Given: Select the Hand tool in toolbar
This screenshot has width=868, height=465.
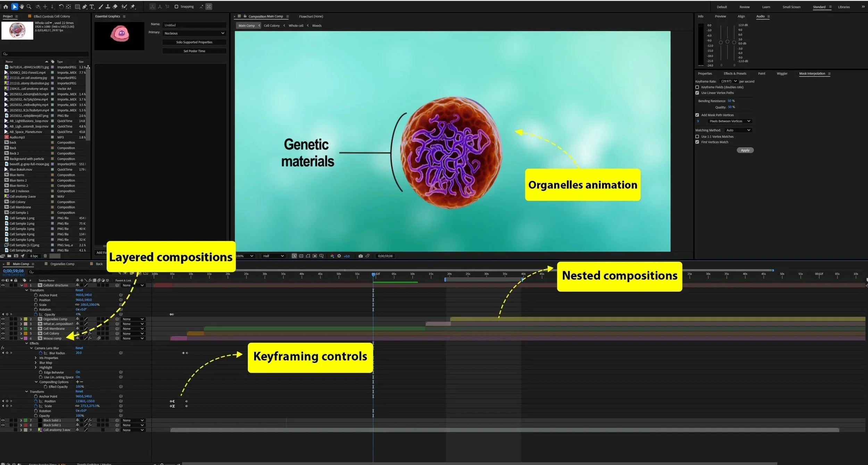Looking at the screenshot, I should [x=22, y=7].
